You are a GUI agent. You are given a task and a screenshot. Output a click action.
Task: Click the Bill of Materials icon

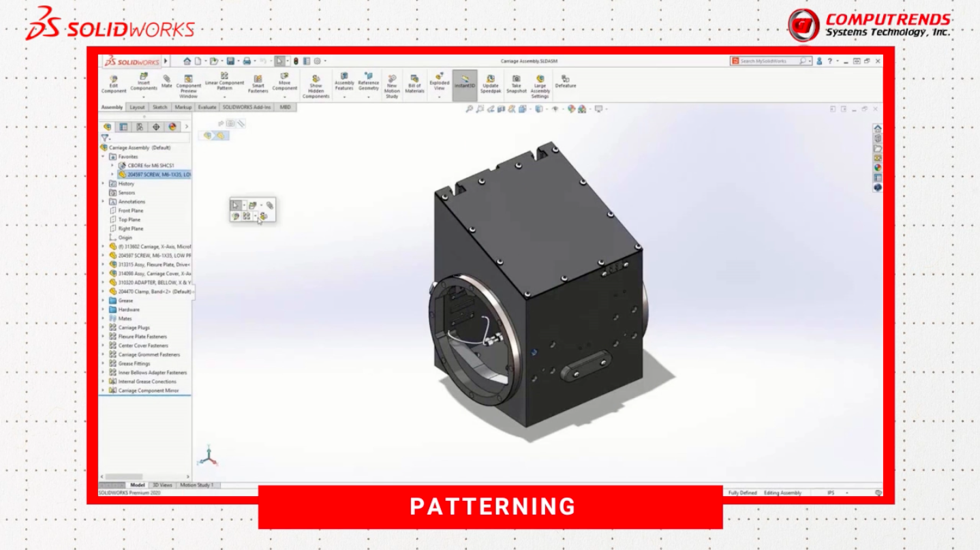[x=414, y=83]
